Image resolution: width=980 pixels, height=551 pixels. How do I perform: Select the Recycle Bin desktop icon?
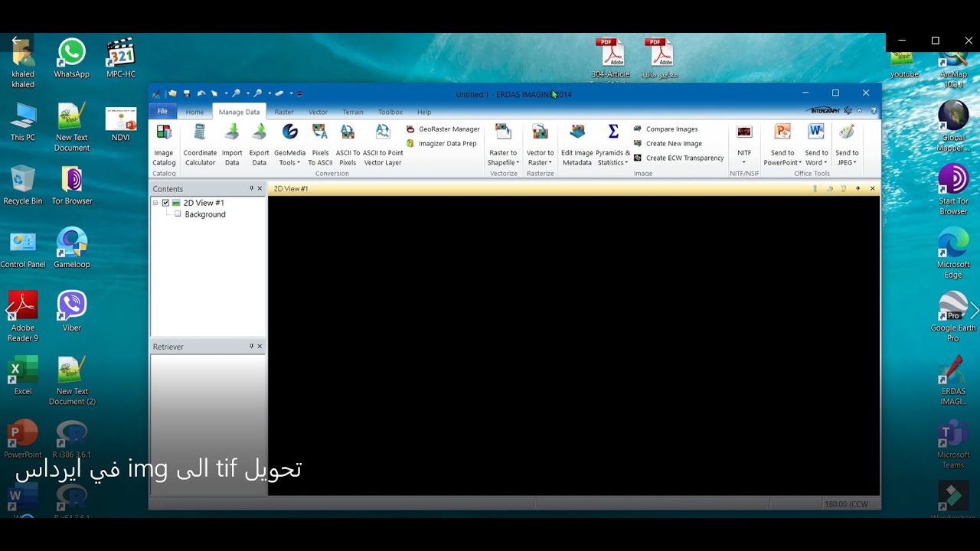pyautogui.click(x=23, y=185)
